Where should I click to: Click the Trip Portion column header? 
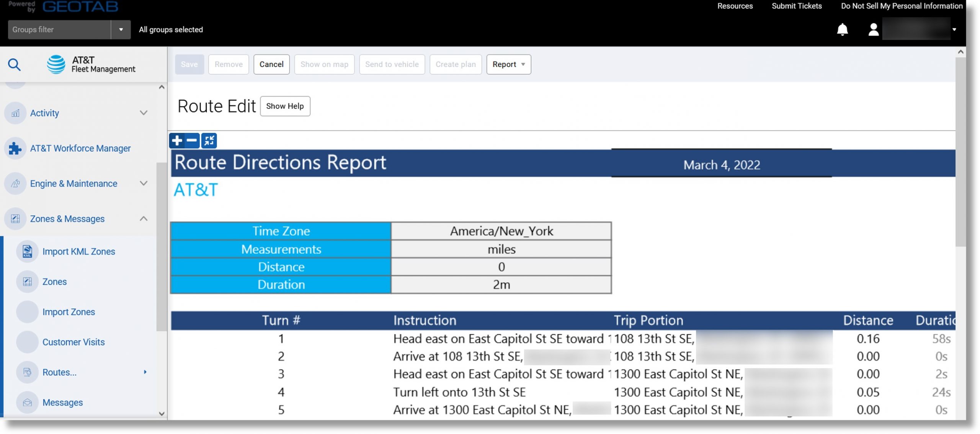(x=648, y=320)
